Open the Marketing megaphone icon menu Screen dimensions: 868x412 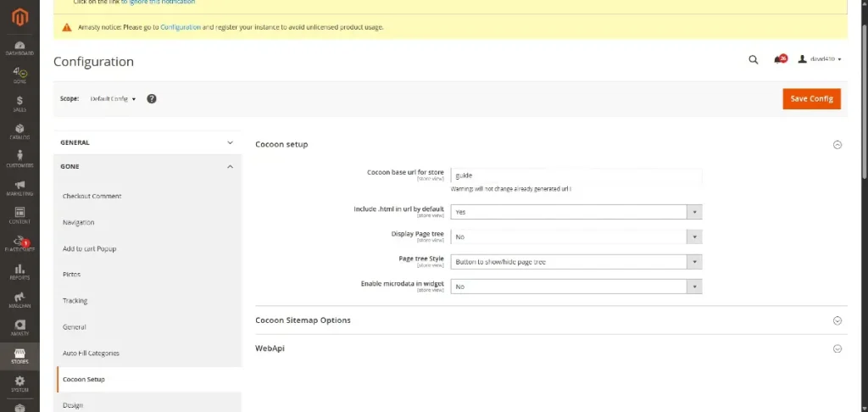pyautogui.click(x=19, y=187)
